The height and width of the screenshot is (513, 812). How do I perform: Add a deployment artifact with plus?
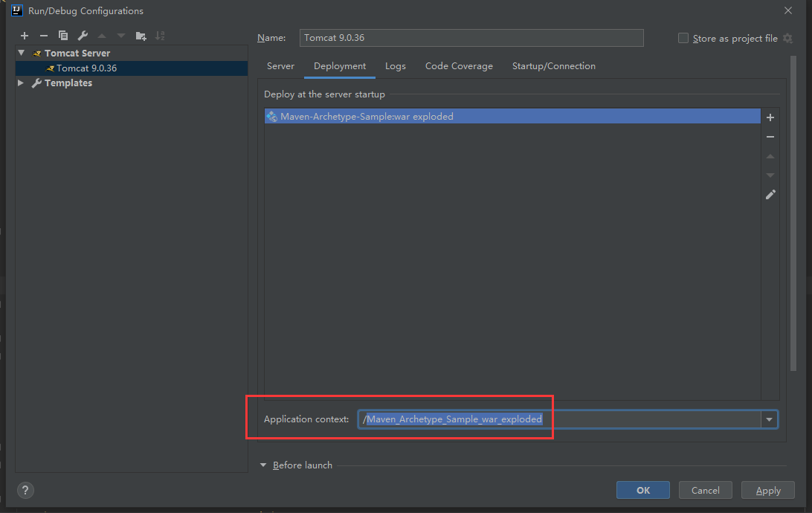pos(770,117)
